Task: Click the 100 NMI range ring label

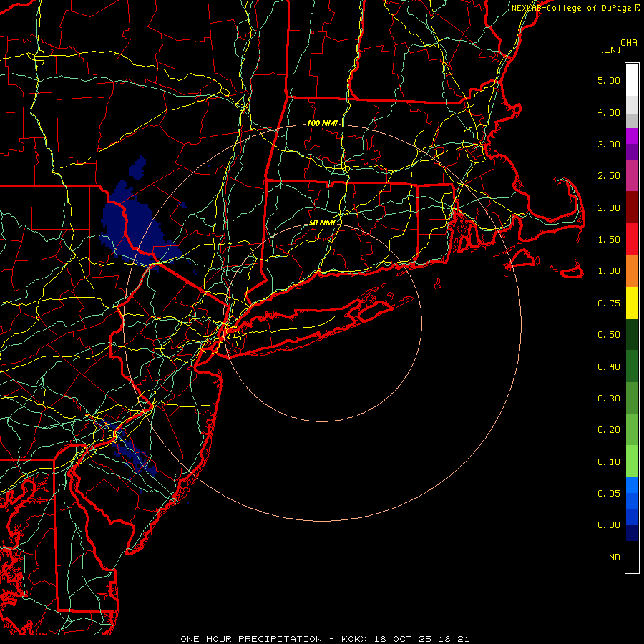Action: click(x=322, y=123)
